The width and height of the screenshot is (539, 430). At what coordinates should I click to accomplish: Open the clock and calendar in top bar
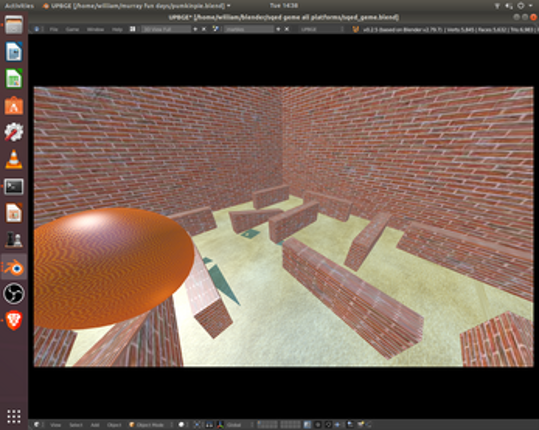(284, 5)
